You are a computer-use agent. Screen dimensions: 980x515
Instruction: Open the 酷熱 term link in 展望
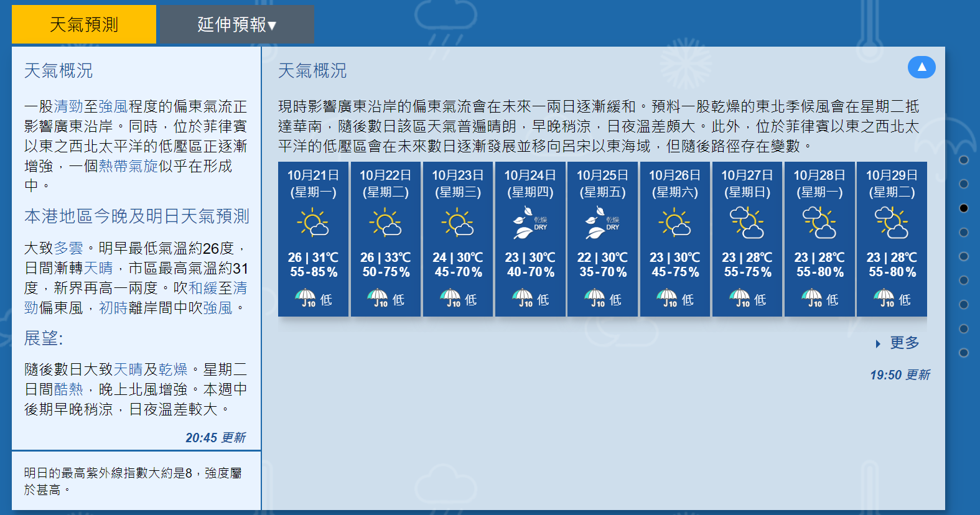click(x=69, y=389)
